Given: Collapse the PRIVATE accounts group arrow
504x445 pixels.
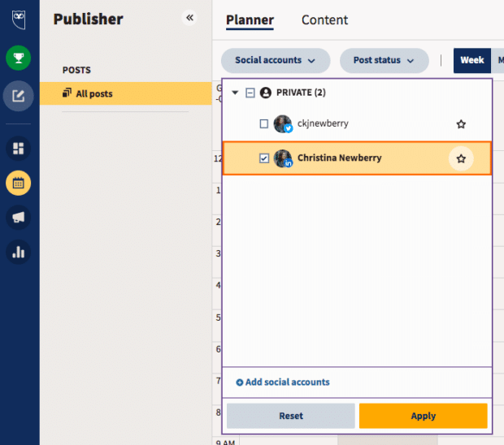Looking at the screenshot, I should pos(236,93).
